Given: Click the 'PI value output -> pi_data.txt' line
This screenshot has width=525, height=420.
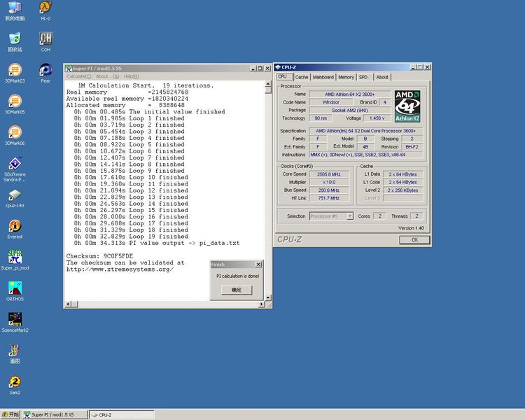Looking at the screenshot, I should point(157,243).
